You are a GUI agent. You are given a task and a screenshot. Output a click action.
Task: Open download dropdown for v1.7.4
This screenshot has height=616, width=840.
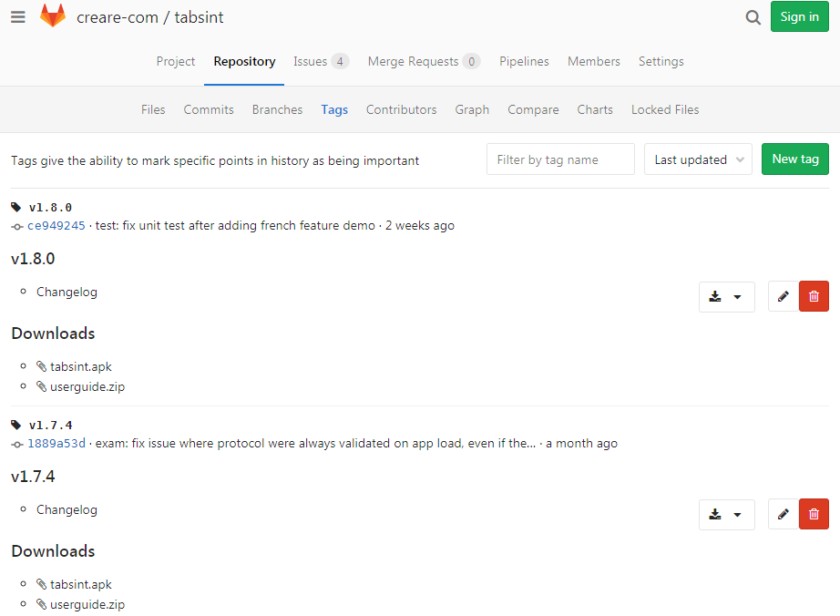[x=726, y=514]
